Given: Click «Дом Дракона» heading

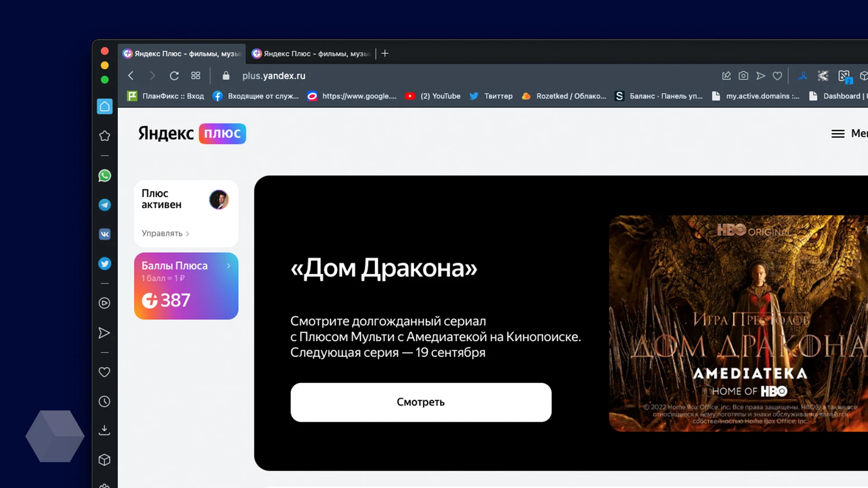Looking at the screenshot, I should click(383, 268).
